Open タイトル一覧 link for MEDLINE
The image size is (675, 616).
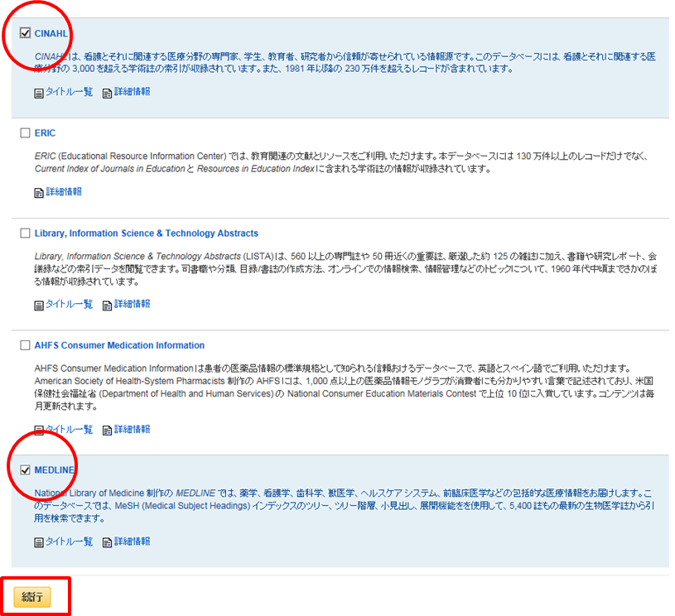(x=70, y=541)
